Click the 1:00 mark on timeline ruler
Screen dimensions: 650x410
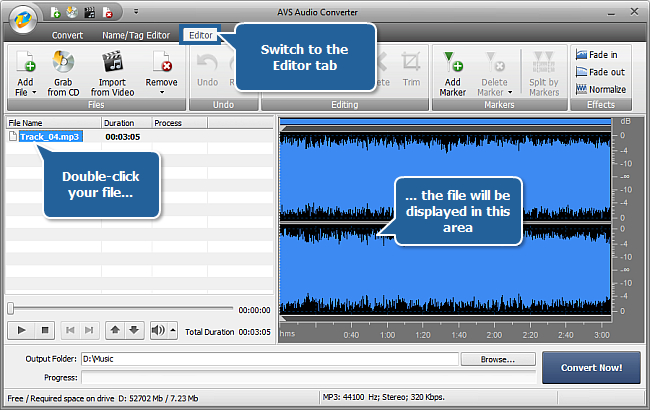coord(387,335)
